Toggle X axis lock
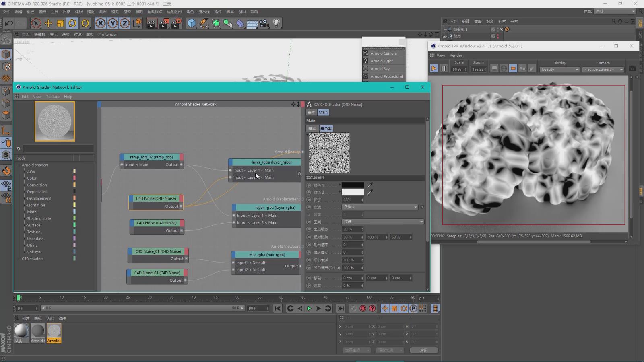The width and height of the screenshot is (644, 362). click(x=101, y=23)
